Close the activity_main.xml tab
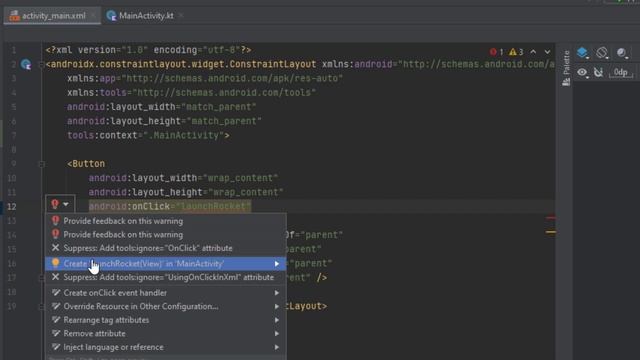Screen dimensions: 640x360 93,16
